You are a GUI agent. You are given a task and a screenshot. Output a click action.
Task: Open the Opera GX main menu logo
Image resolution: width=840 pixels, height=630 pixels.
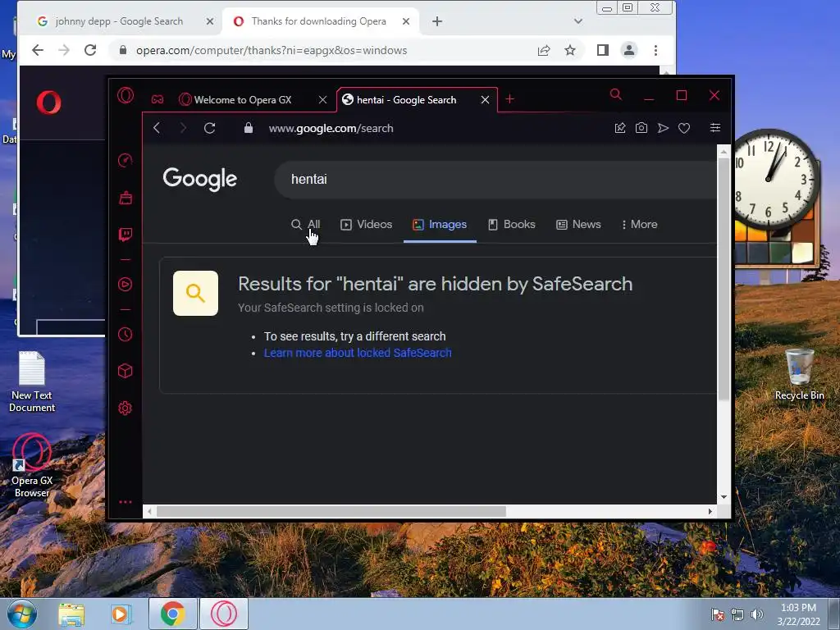pos(126,95)
